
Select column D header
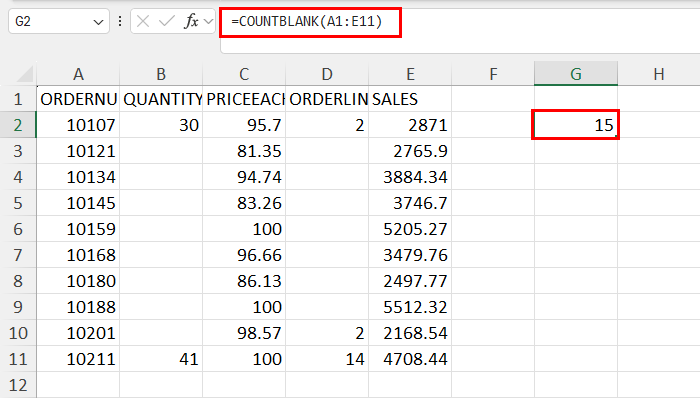tap(327, 74)
